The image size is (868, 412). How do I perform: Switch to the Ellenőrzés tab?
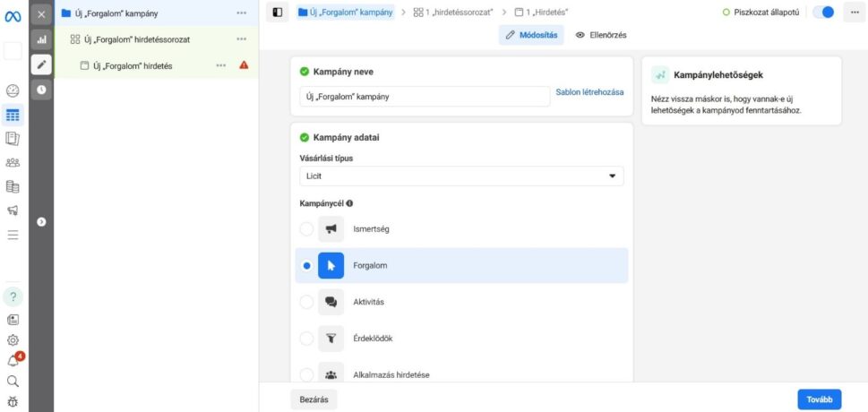pyautogui.click(x=600, y=35)
